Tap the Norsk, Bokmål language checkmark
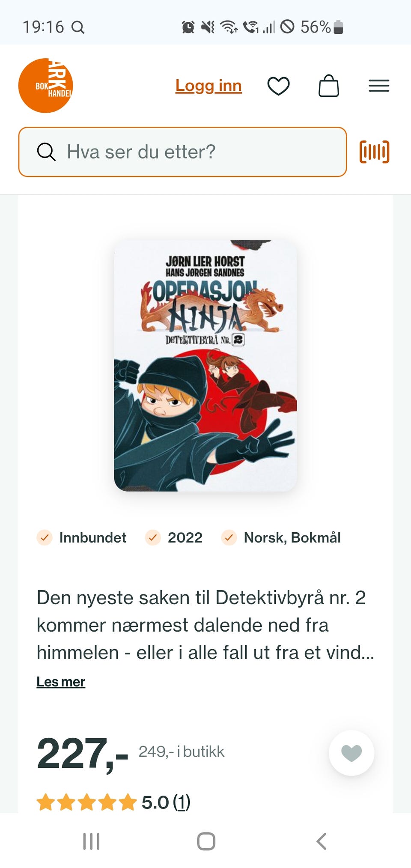Viewport: 411px width, 868px height. coord(229,537)
